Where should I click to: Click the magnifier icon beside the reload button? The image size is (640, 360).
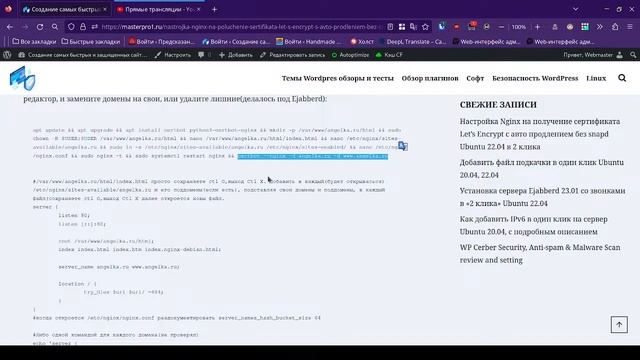pyautogui.click(x=55, y=27)
